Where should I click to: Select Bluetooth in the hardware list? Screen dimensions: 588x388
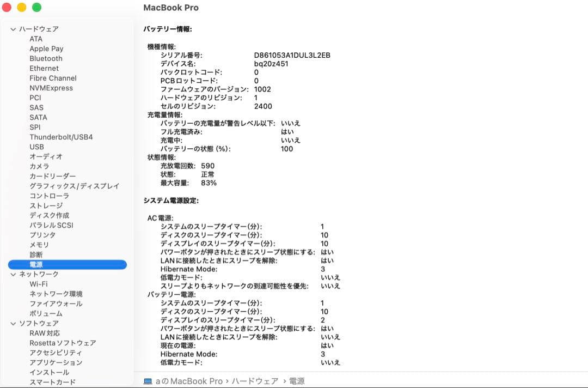point(45,58)
